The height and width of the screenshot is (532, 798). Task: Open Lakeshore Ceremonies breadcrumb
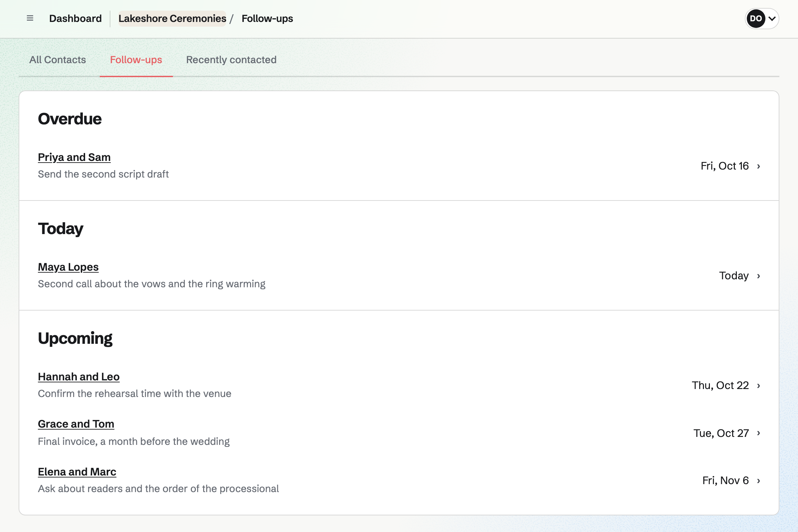172,18
